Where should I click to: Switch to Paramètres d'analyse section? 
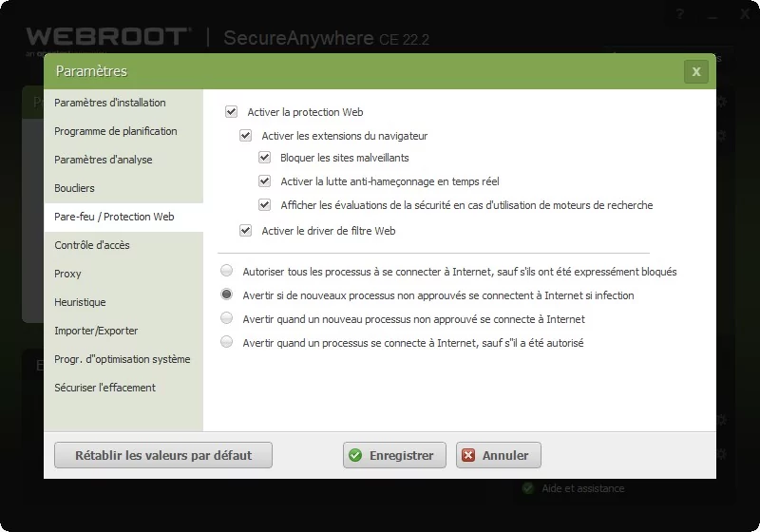tap(123, 160)
